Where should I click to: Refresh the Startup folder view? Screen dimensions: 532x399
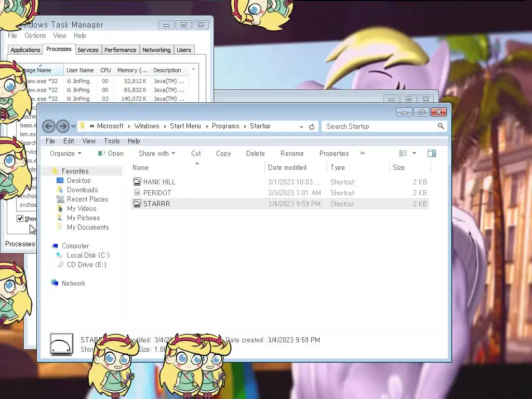[312, 127]
